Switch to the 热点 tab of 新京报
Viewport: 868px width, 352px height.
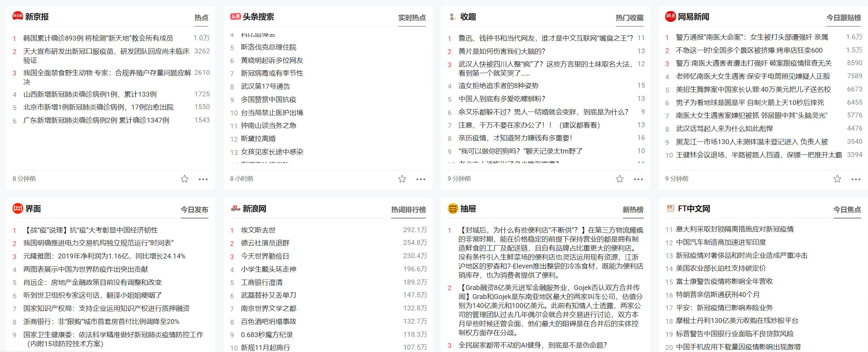tap(201, 18)
